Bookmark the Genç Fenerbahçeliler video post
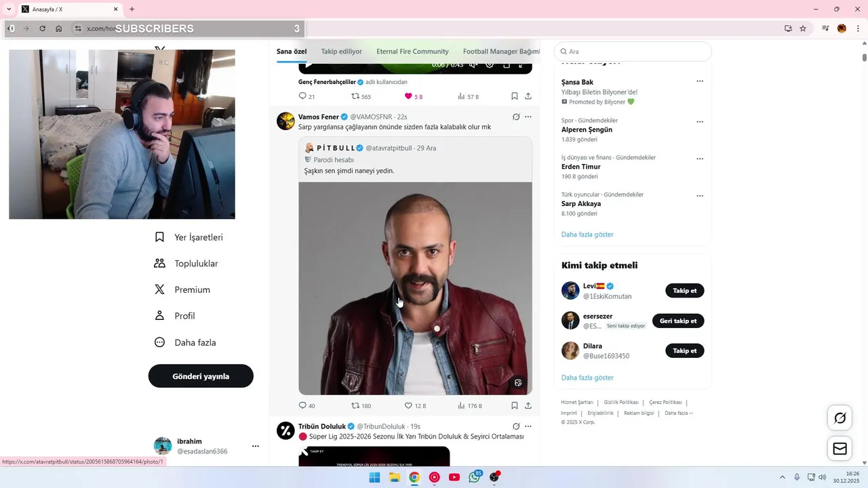 click(515, 96)
